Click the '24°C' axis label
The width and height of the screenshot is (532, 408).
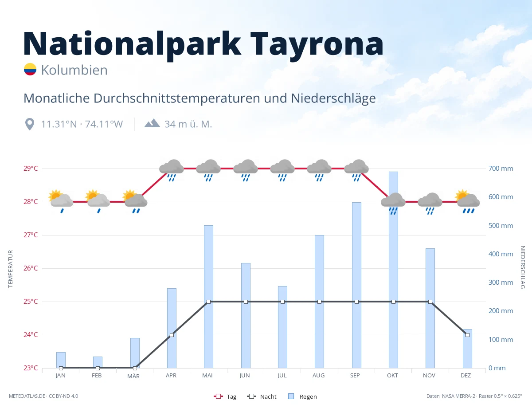[x=30, y=335]
